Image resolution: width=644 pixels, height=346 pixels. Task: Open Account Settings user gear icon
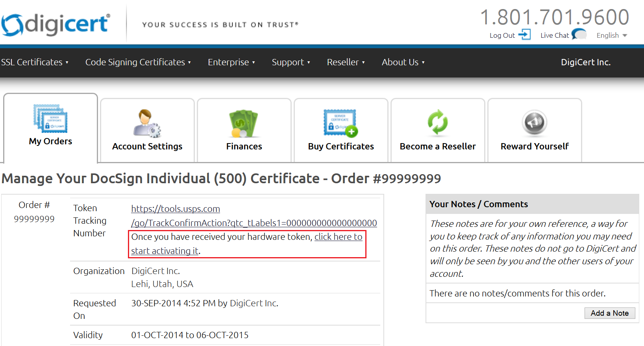tap(147, 123)
